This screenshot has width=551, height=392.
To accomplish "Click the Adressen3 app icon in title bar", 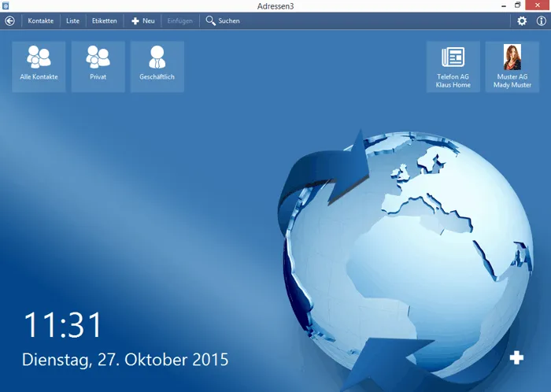I will [x=6, y=6].
